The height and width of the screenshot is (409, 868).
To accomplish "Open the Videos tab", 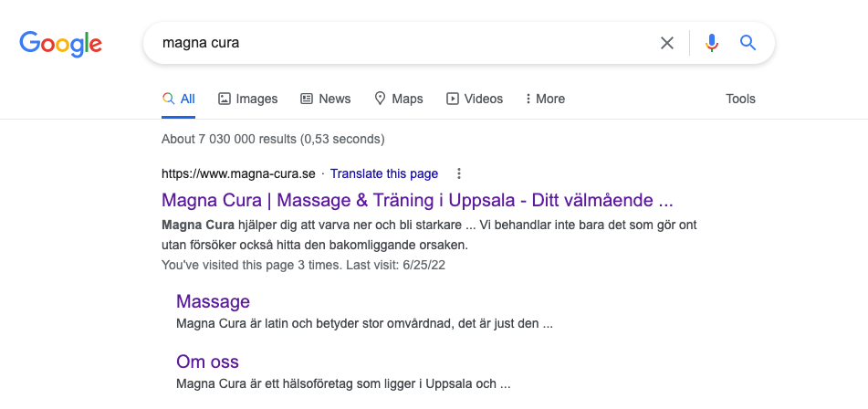I will [x=475, y=100].
